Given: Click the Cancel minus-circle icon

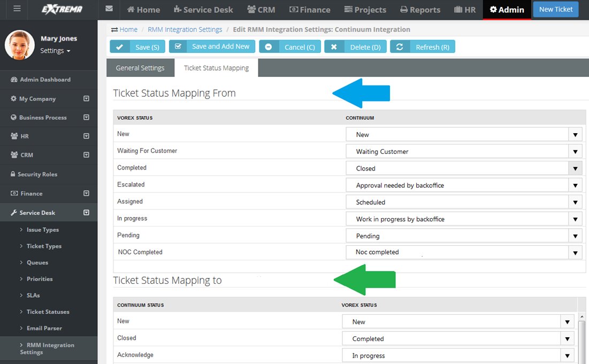Looking at the screenshot, I should [x=269, y=47].
